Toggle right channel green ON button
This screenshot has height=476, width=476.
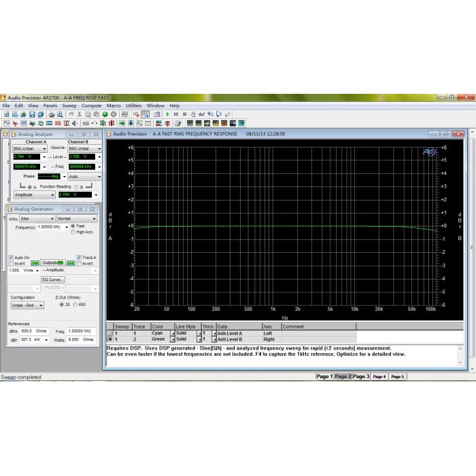coord(71,263)
